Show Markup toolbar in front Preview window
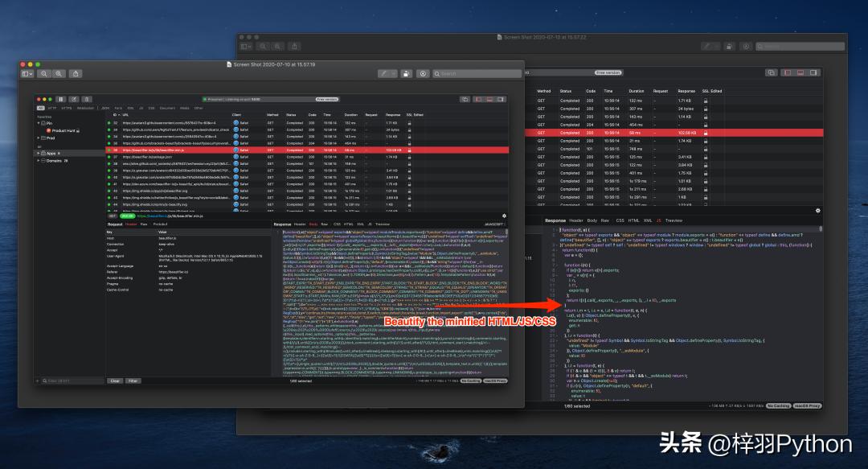 pyautogui.click(x=423, y=74)
